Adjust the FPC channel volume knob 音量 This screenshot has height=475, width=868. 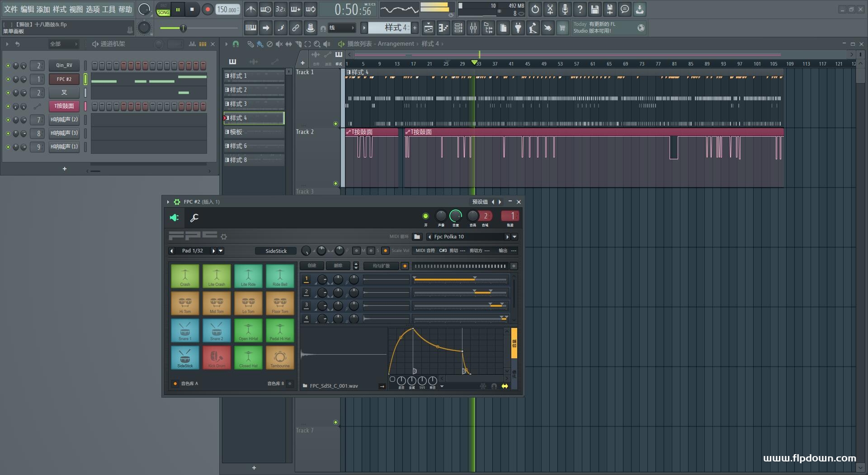[456, 216]
